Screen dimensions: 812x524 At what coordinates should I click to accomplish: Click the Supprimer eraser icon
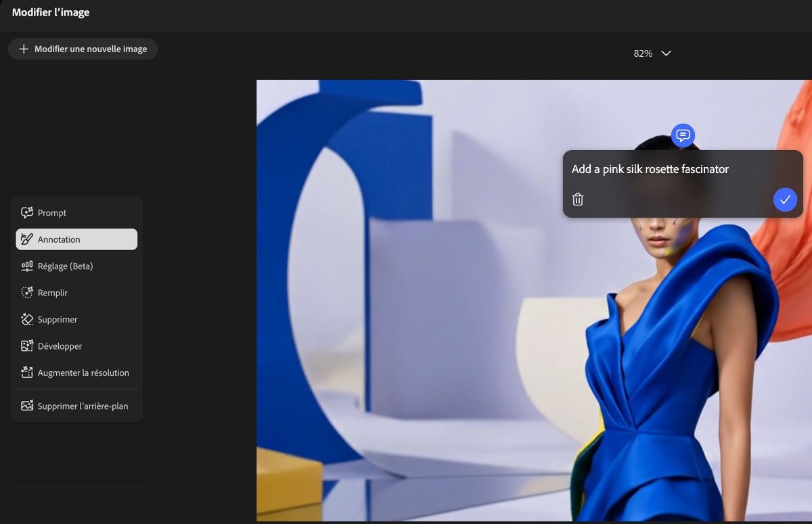(x=27, y=319)
